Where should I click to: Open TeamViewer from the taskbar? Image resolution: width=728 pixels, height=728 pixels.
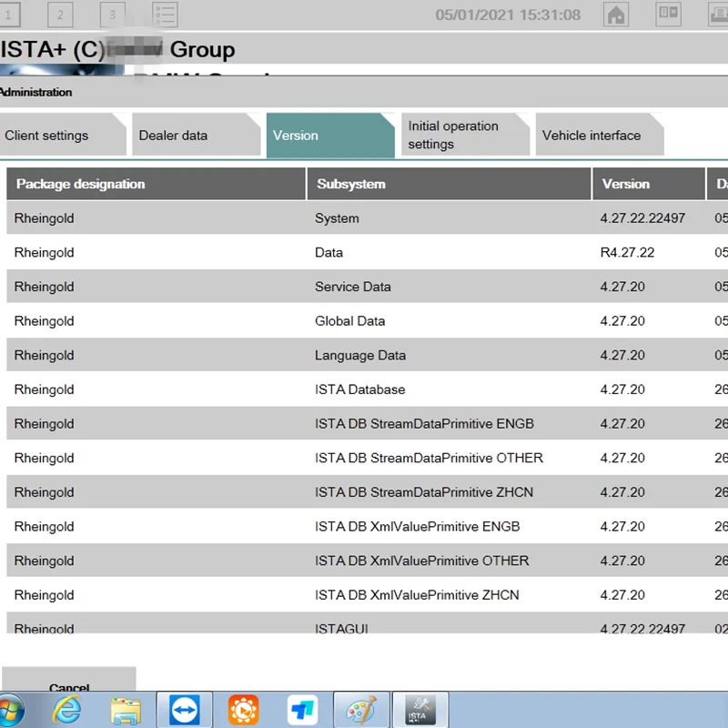pos(185,710)
